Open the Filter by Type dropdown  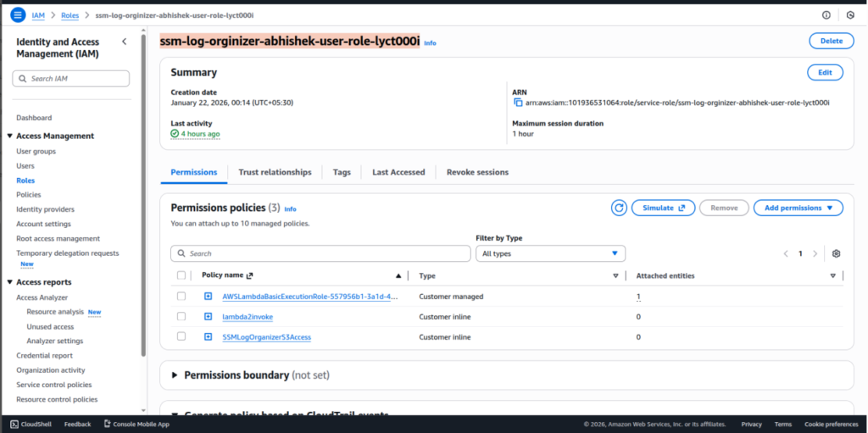tap(550, 253)
